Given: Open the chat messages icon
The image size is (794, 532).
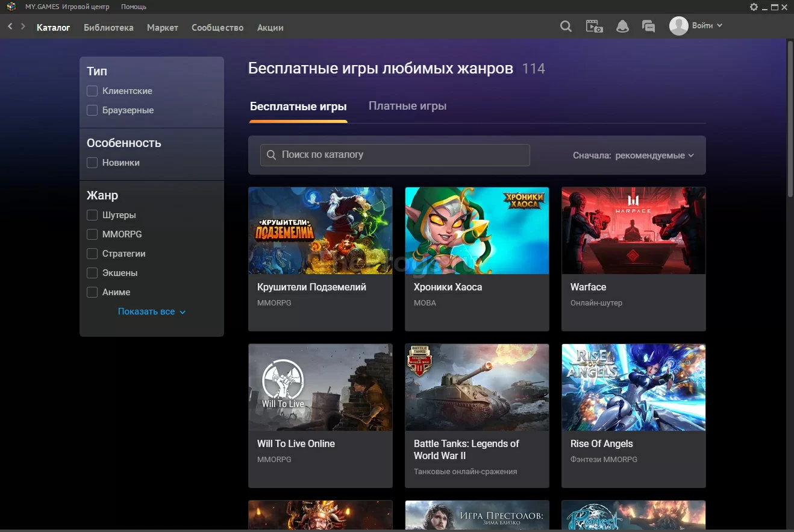Looking at the screenshot, I should 648,27.
